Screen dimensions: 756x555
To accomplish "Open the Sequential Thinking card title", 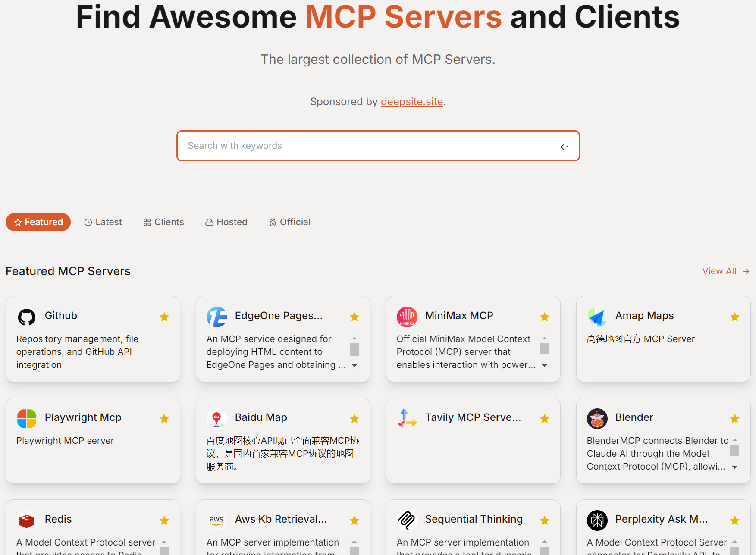I will pyautogui.click(x=474, y=519).
